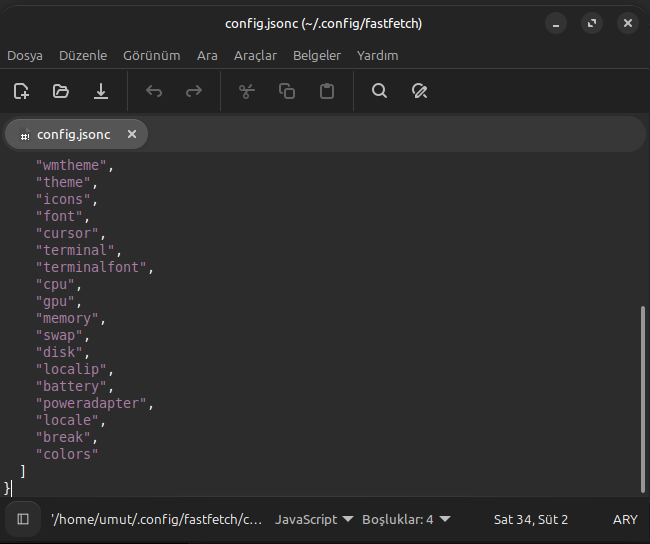650x544 pixels.
Task: Place the cursor on the "colors" line
Action: pyautogui.click(x=67, y=454)
